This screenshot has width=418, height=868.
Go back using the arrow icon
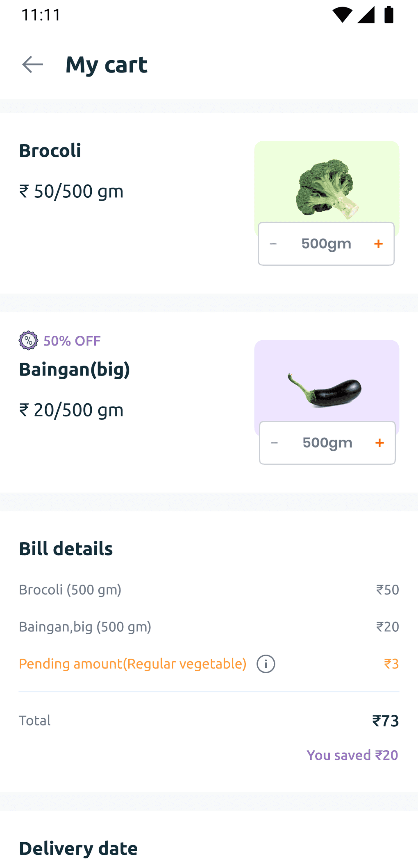pos(32,65)
